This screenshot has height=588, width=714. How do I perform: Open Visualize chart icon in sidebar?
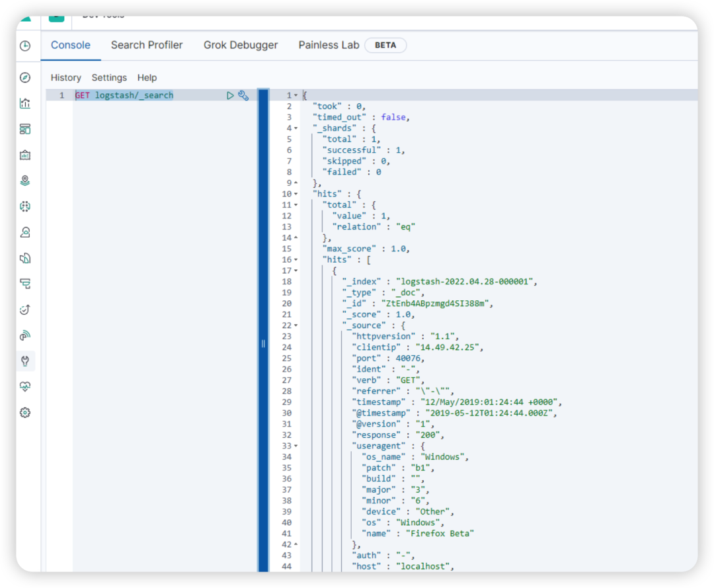(x=26, y=103)
